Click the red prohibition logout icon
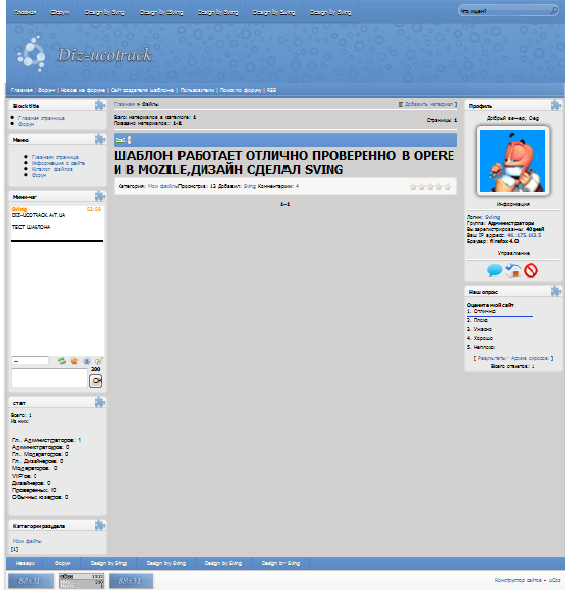This screenshot has height=595, width=565. (531, 271)
